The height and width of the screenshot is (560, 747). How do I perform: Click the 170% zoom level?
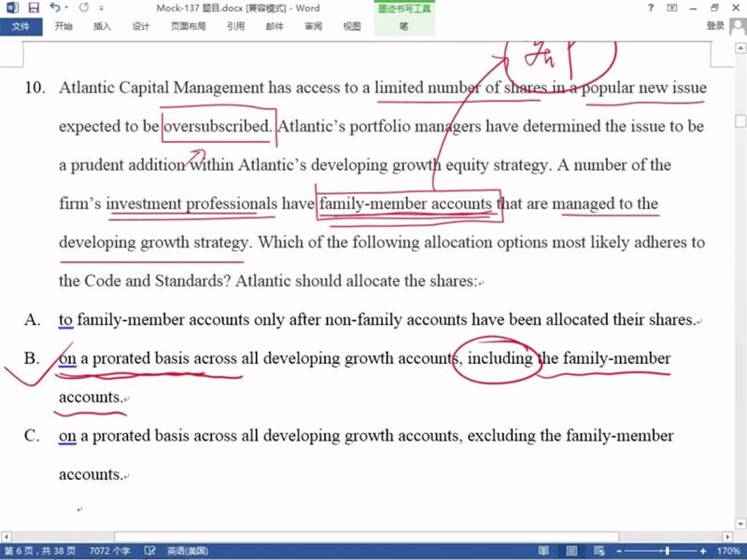click(x=728, y=551)
